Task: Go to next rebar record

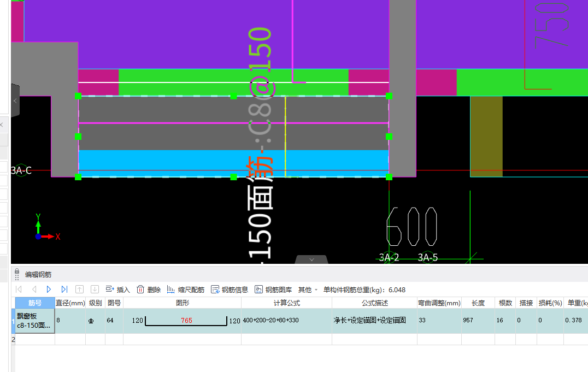Action: click(x=49, y=289)
